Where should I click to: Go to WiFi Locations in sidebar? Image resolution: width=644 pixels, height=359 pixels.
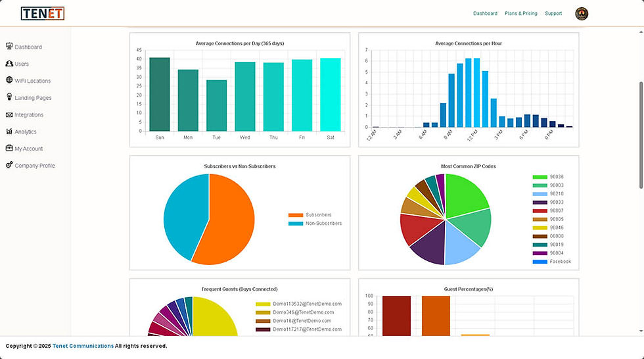(33, 81)
